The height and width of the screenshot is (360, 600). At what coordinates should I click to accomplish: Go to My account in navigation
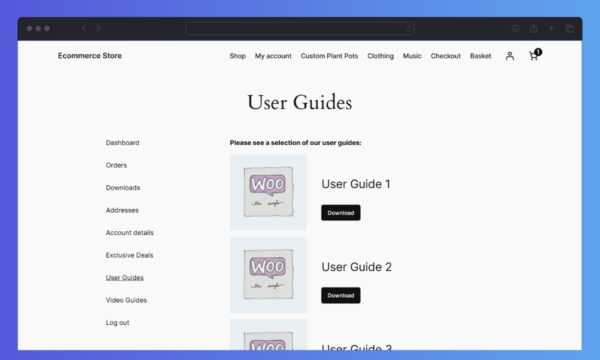pyautogui.click(x=273, y=56)
